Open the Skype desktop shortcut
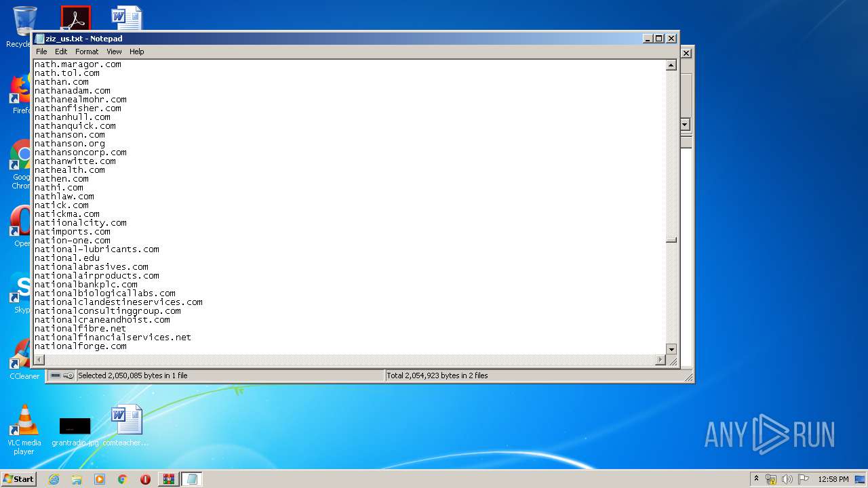The height and width of the screenshot is (488, 868). tap(20, 293)
